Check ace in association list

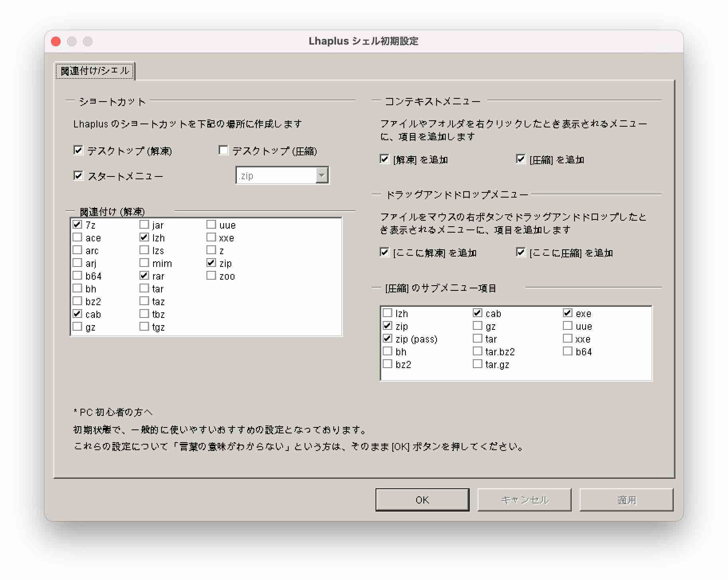coord(77,237)
